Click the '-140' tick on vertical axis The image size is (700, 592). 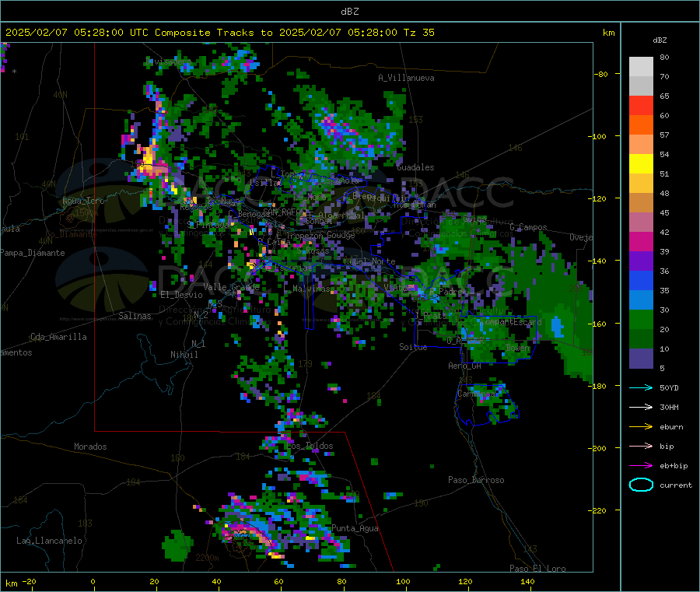point(597,261)
